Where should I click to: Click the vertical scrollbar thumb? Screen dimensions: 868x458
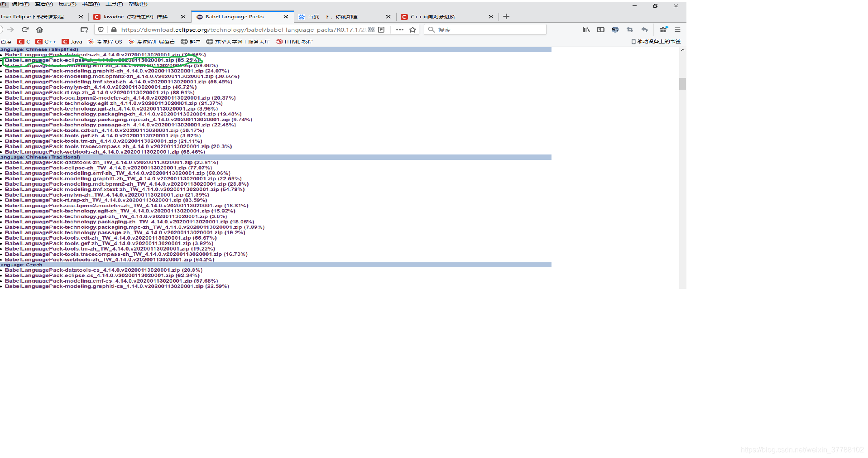[x=682, y=84]
